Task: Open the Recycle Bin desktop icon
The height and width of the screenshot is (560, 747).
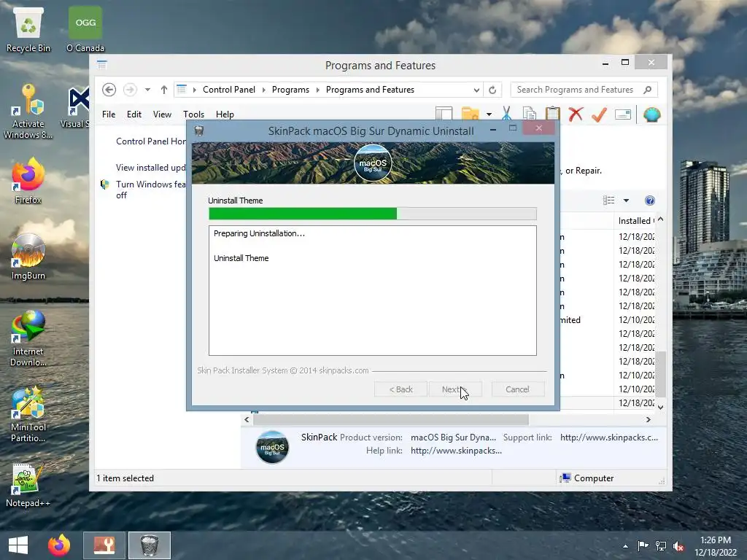Action: [28, 29]
